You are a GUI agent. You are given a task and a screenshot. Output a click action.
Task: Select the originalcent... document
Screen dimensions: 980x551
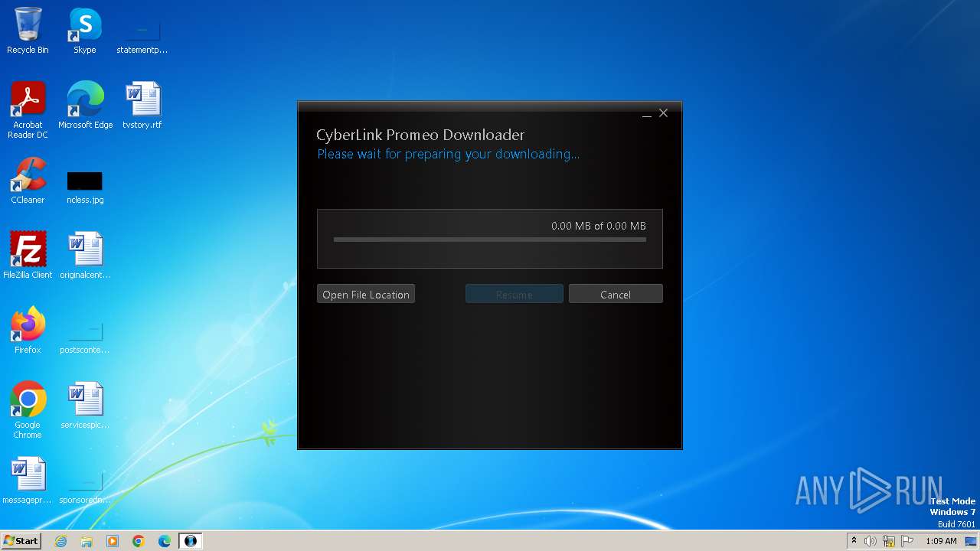85,256
